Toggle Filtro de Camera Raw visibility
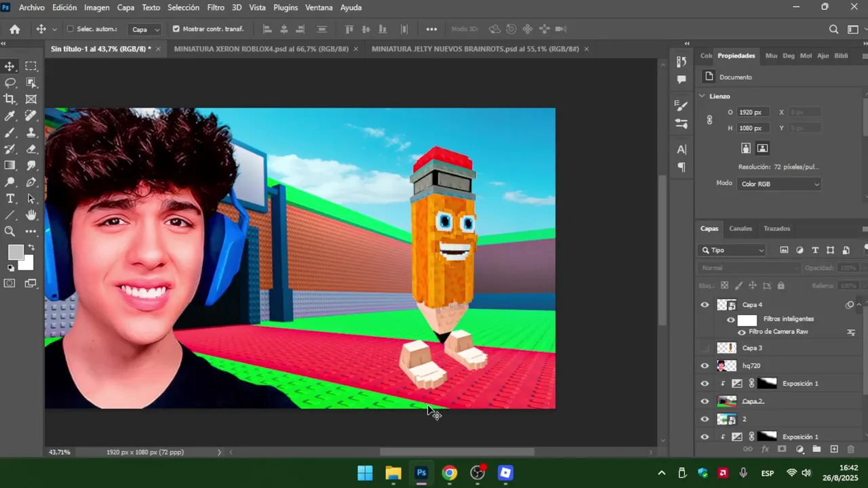Screen dimensions: 868x488 [x=741, y=332]
